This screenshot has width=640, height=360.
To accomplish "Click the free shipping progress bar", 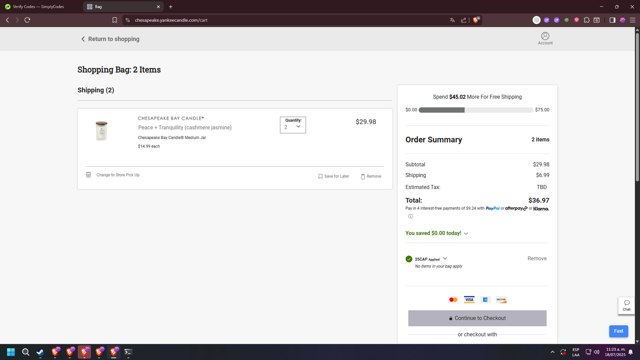I will pos(476,110).
